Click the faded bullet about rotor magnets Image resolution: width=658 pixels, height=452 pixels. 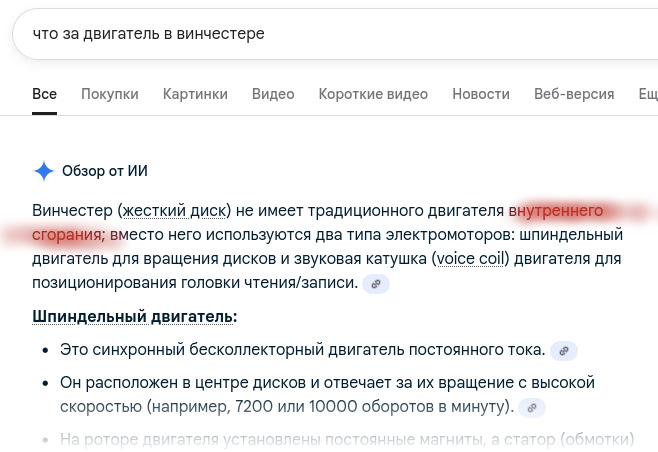[x=340, y=438]
